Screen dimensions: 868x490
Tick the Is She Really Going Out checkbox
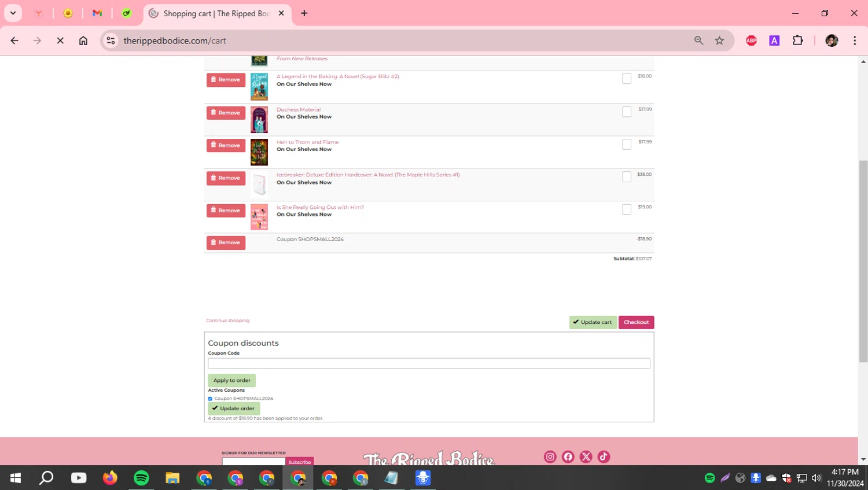point(627,209)
